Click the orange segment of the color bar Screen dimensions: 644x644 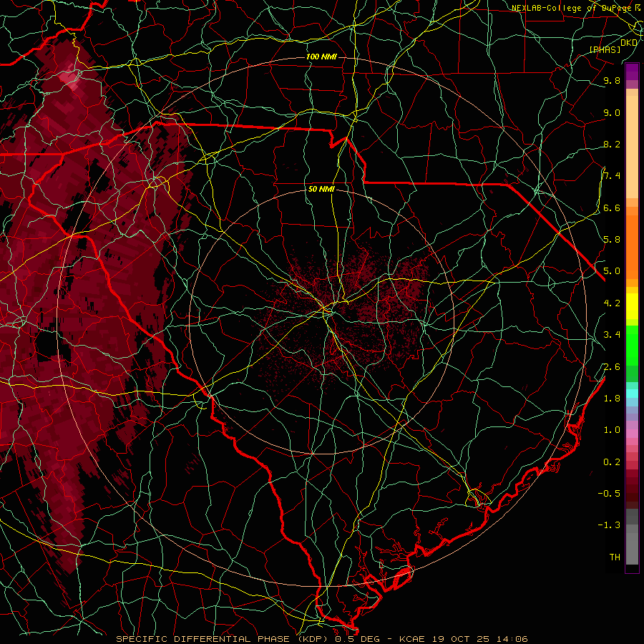[632, 247]
